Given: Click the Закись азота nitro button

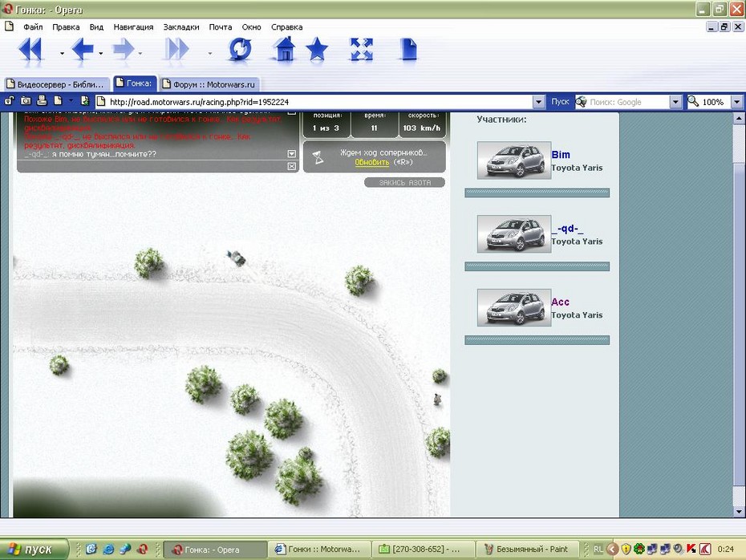Looking at the screenshot, I should tap(405, 182).
